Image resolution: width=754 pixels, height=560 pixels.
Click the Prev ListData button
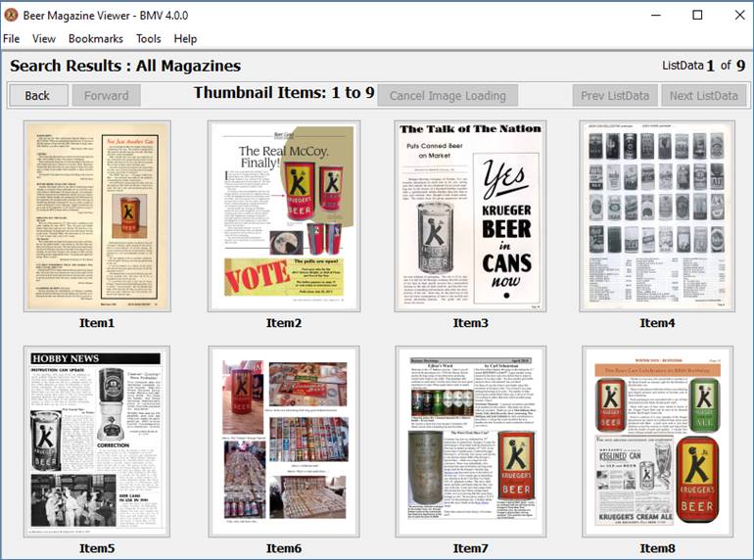[x=615, y=95]
